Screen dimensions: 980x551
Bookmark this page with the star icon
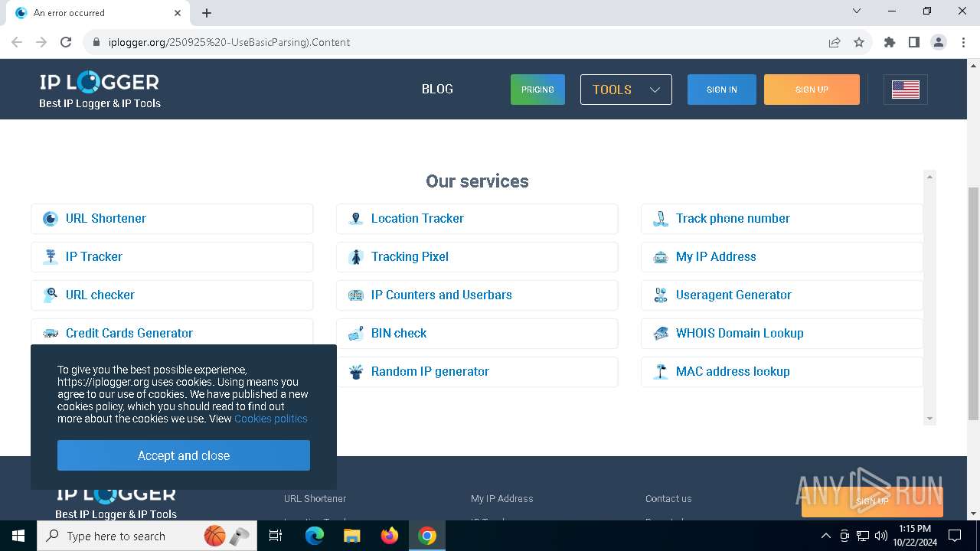click(859, 42)
